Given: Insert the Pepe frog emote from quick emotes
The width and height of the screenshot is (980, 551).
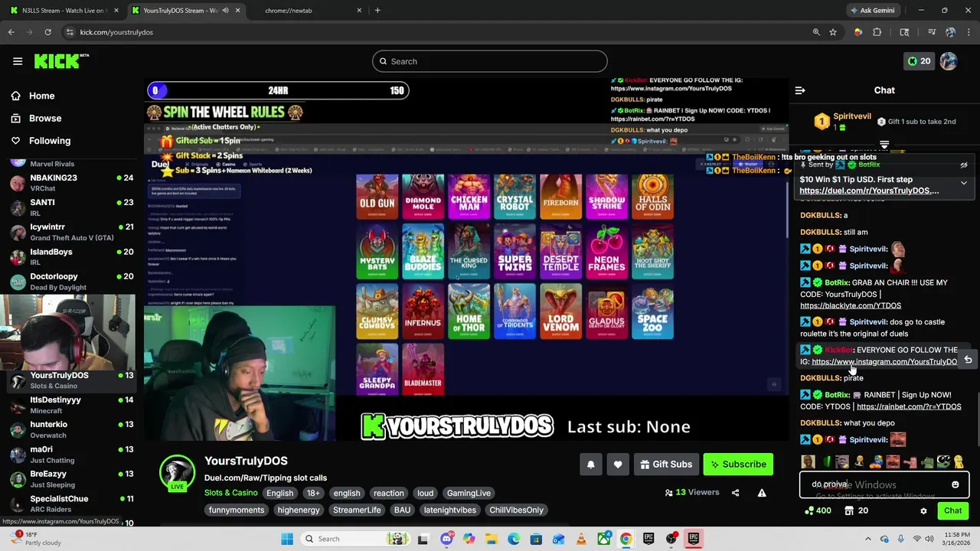Looking at the screenshot, I should [943, 462].
